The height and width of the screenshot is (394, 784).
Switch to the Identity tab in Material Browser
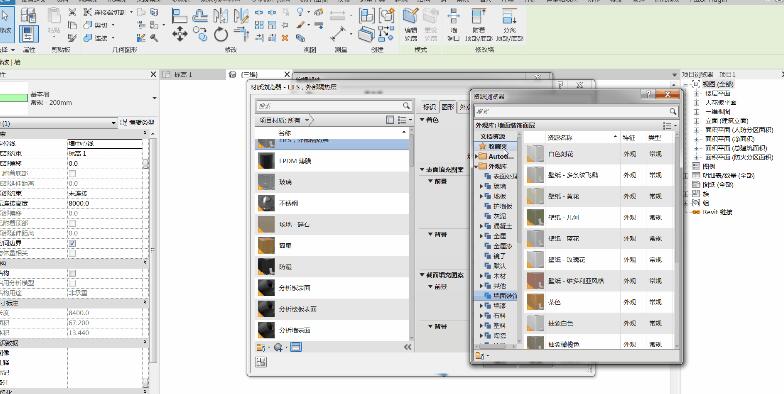click(x=430, y=107)
